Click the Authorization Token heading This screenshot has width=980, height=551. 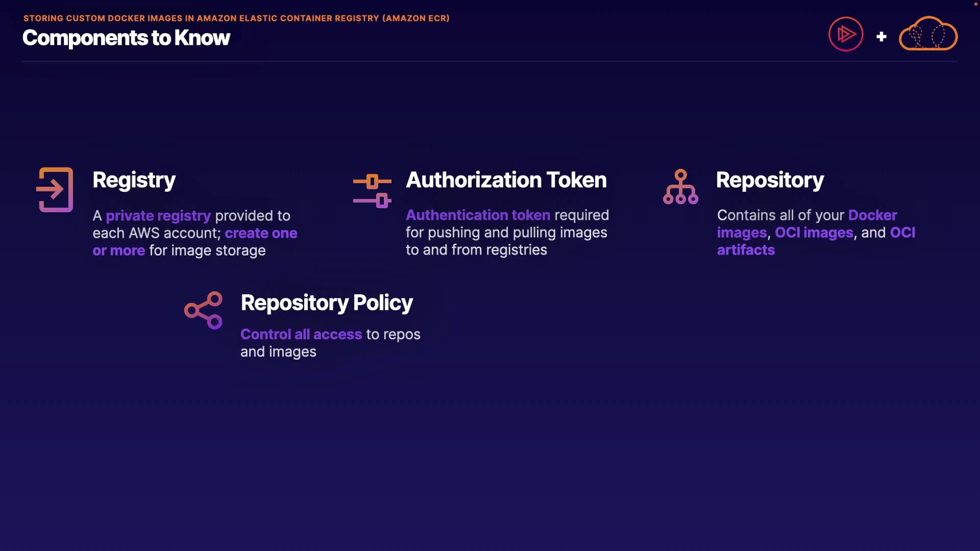click(x=506, y=180)
